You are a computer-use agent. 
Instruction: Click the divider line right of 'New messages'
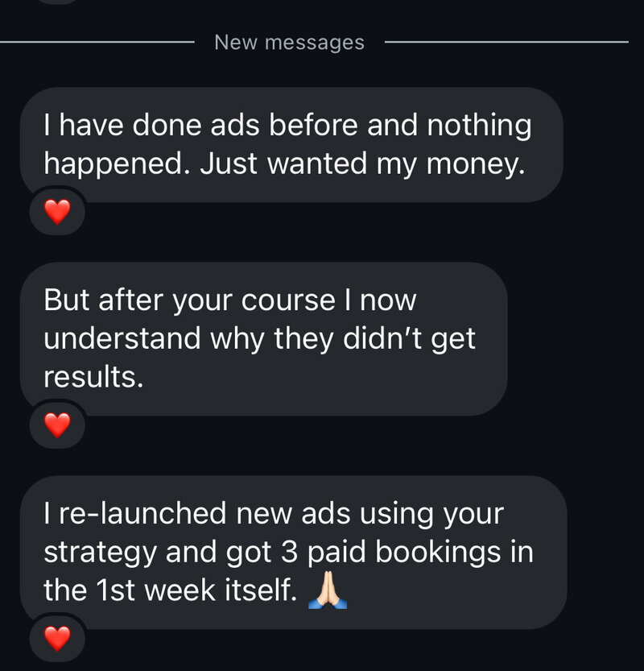click(x=506, y=42)
